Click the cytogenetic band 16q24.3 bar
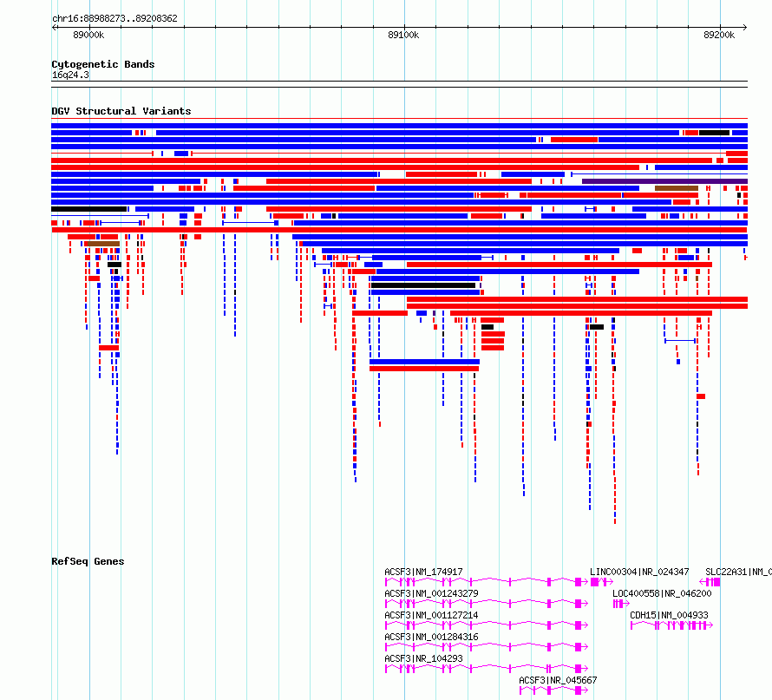772x700 pixels. click(x=399, y=84)
